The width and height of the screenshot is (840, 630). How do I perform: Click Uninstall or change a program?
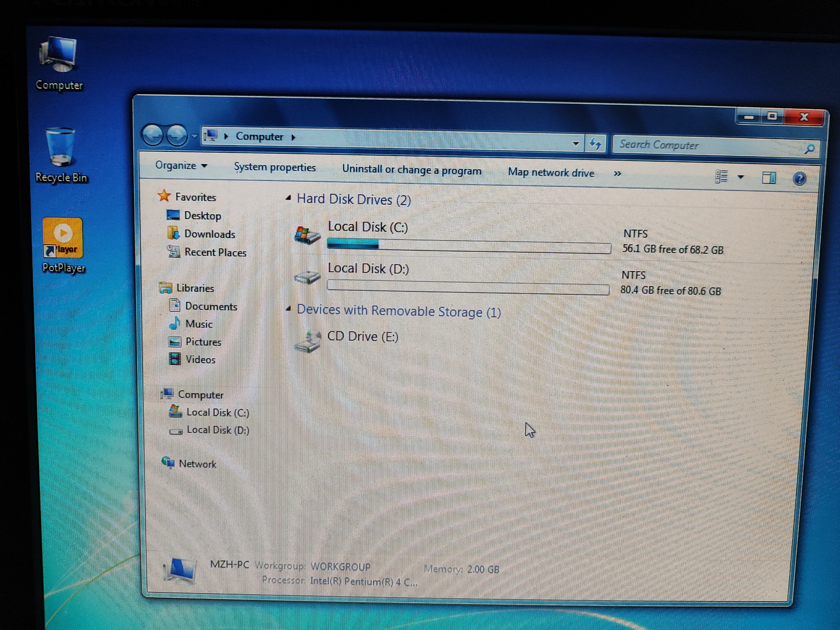(412, 170)
